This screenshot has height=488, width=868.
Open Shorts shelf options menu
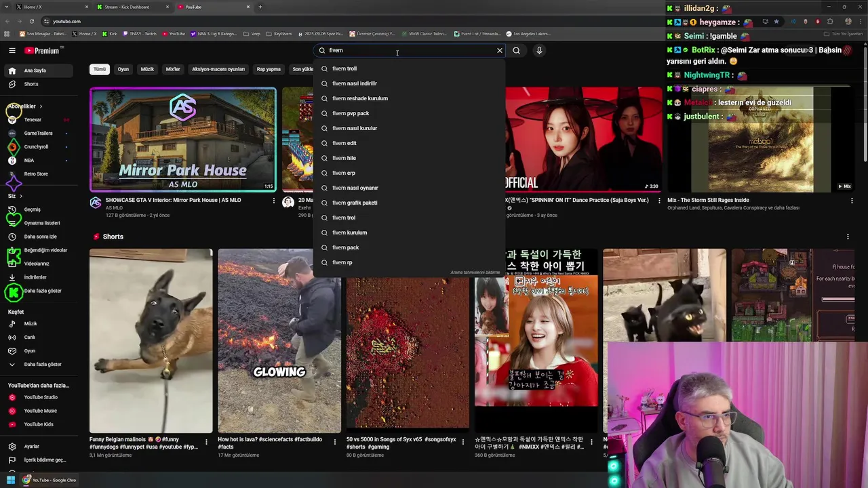click(848, 237)
